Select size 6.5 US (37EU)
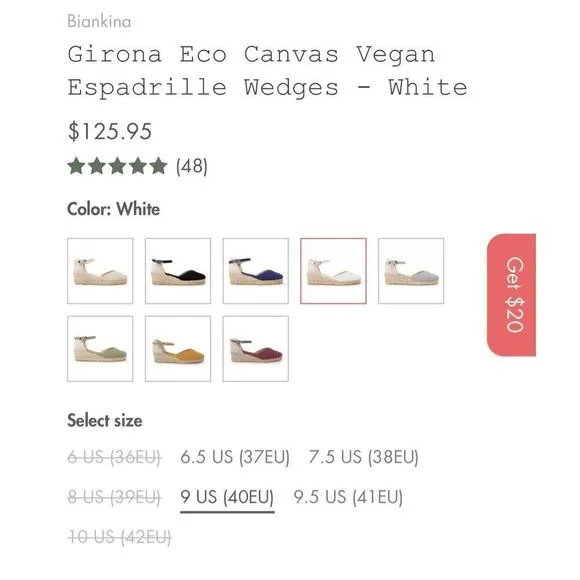 coord(235,457)
